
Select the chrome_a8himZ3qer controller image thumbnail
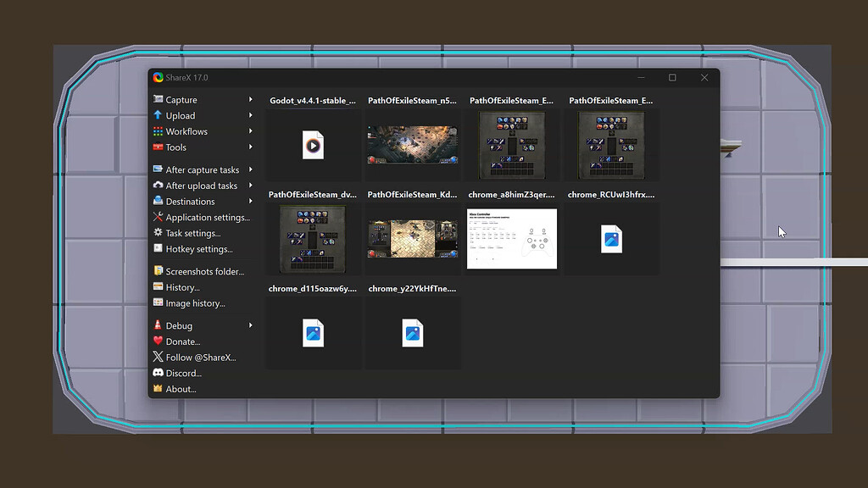pyautogui.click(x=512, y=239)
